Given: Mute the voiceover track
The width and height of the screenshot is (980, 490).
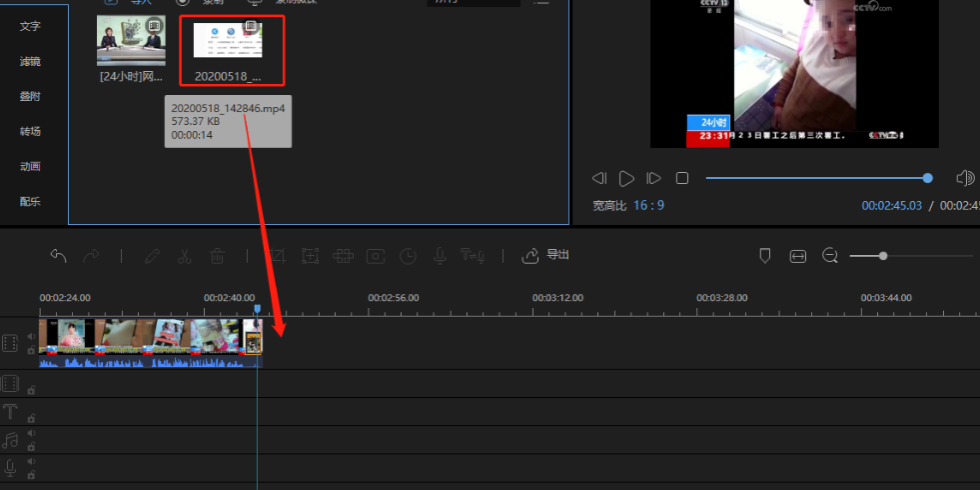Looking at the screenshot, I should [x=31, y=461].
